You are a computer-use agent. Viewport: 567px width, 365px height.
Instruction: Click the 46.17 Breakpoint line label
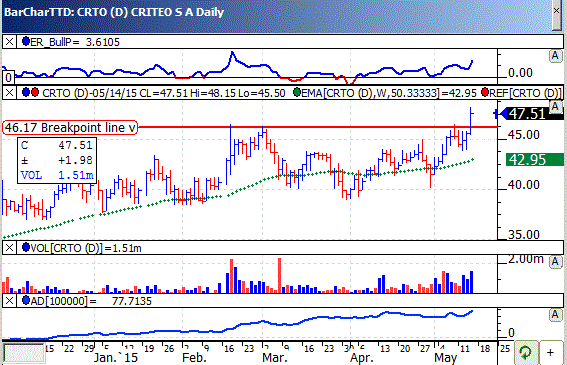(70, 128)
